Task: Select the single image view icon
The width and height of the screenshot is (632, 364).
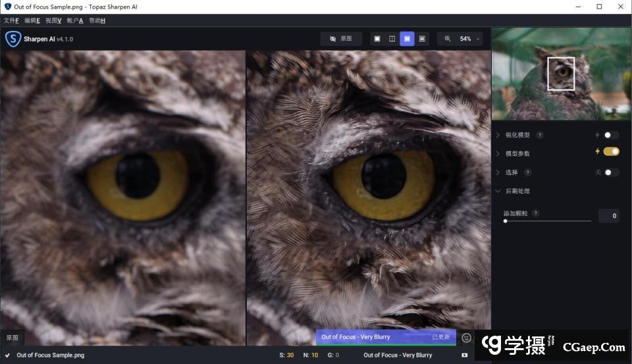Action: (x=377, y=39)
